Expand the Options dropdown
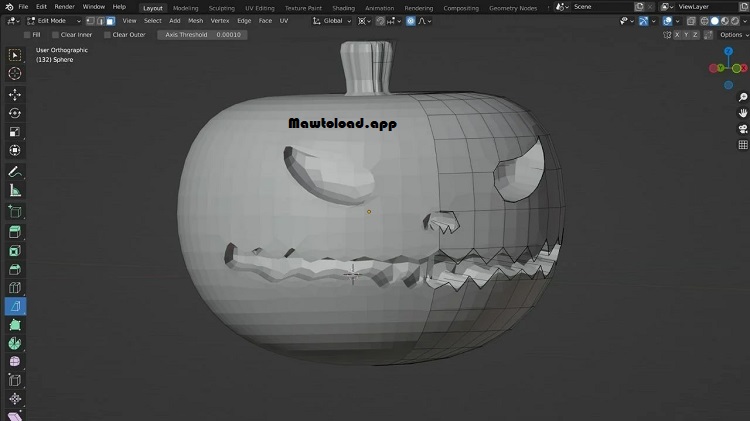Image resolution: width=750 pixels, height=421 pixels. pos(734,35)
